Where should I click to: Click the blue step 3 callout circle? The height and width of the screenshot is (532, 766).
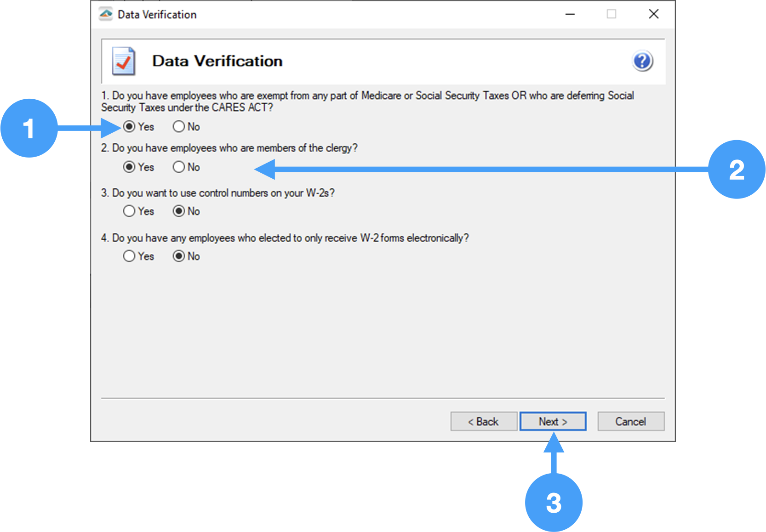click(x=554, y=503)
